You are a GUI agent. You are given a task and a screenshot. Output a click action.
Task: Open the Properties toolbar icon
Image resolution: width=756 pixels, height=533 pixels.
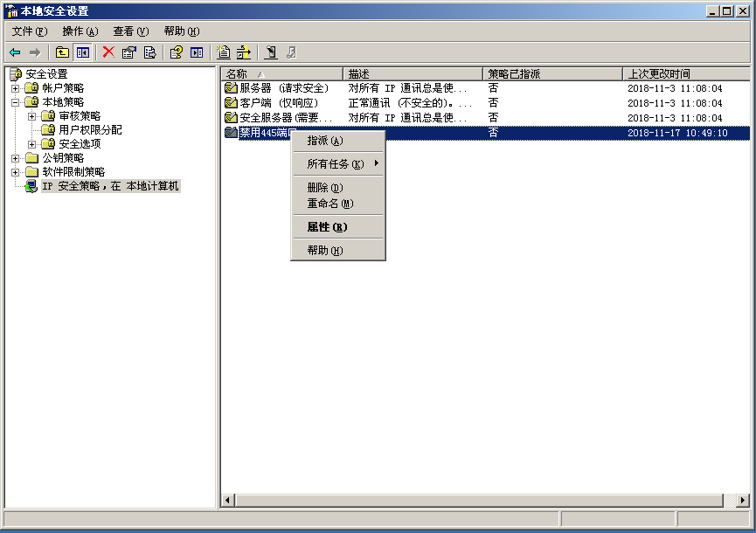[x=128, y=52]
